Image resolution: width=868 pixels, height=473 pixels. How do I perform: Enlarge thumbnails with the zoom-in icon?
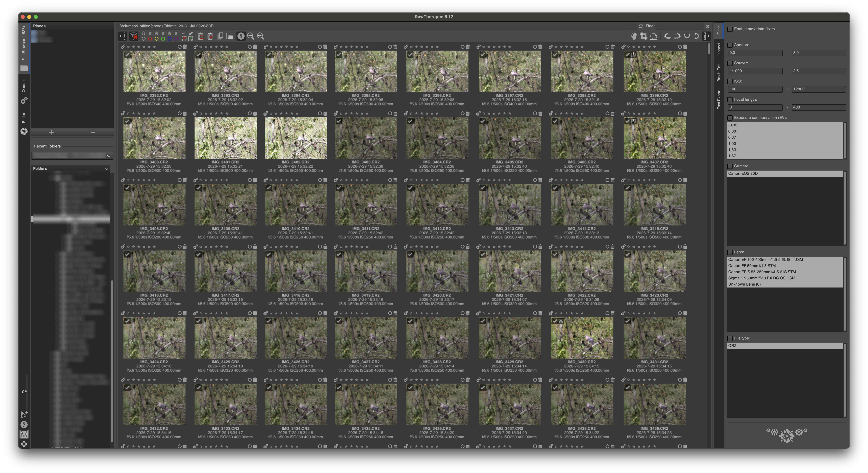click(x=261, y=36)
